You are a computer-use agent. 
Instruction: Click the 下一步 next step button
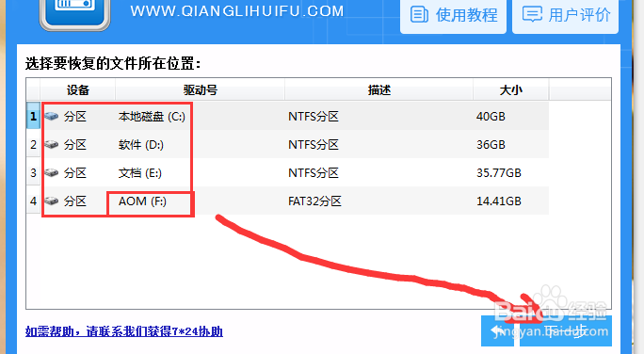pyautogui.click(x=566, y=331)
